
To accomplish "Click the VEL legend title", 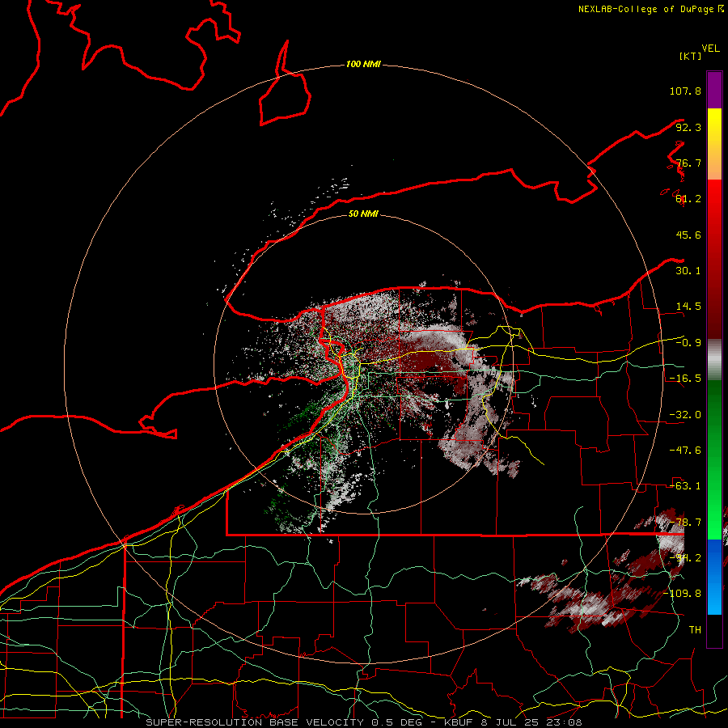I will point(710,49).
